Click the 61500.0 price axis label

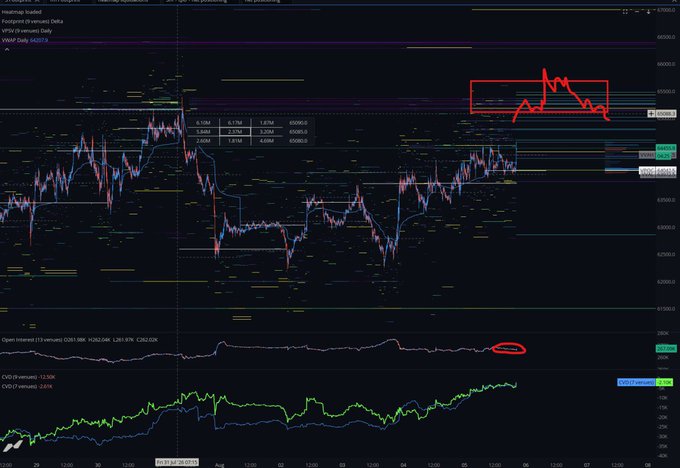pyautogui.click(x=666, y=309)
